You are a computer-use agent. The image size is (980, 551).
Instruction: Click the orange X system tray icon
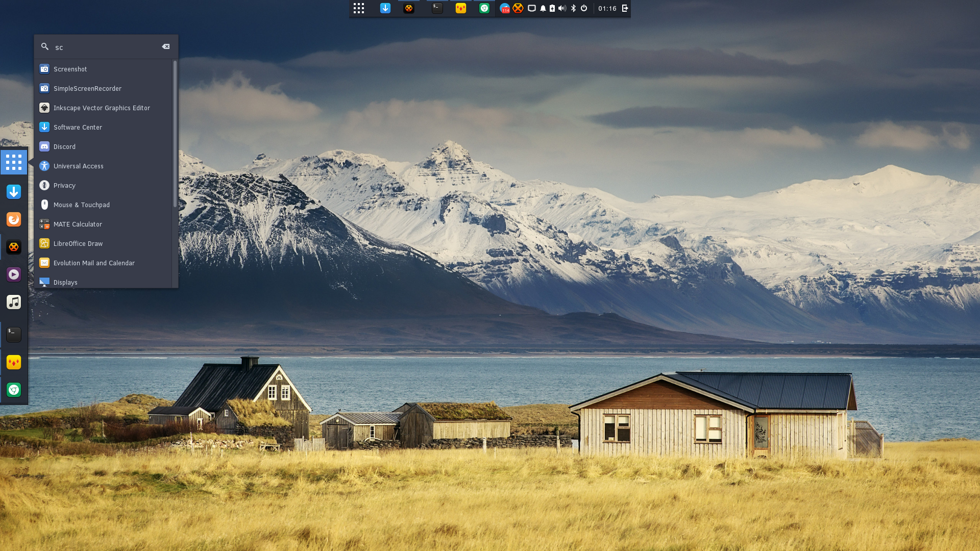(x=518, y=8)
